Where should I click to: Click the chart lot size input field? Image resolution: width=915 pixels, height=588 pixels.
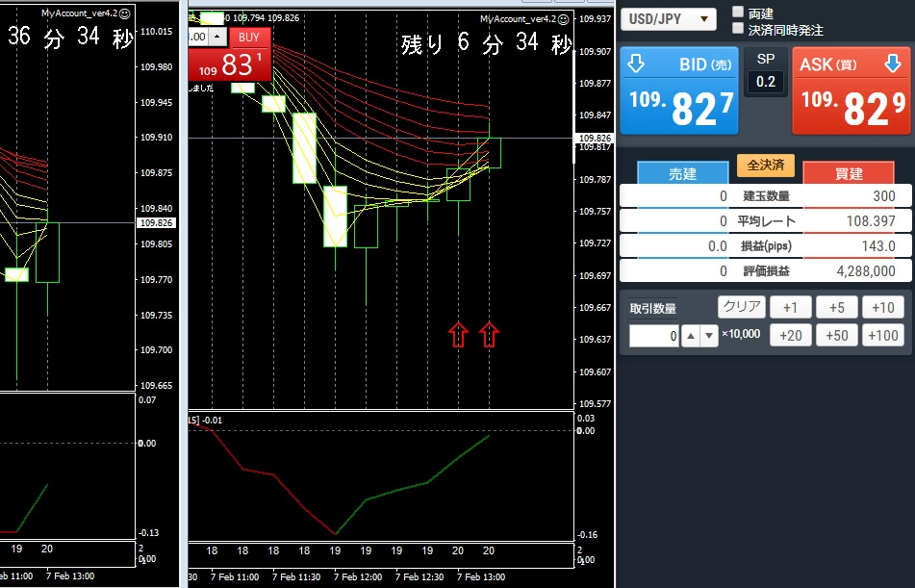[x=198, y=37]
